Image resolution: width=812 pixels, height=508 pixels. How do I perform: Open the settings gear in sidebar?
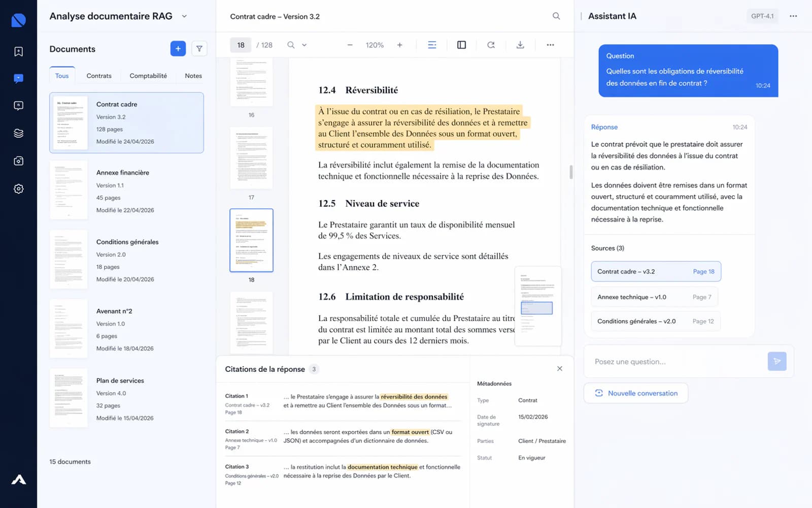click(x=18, y=188)
